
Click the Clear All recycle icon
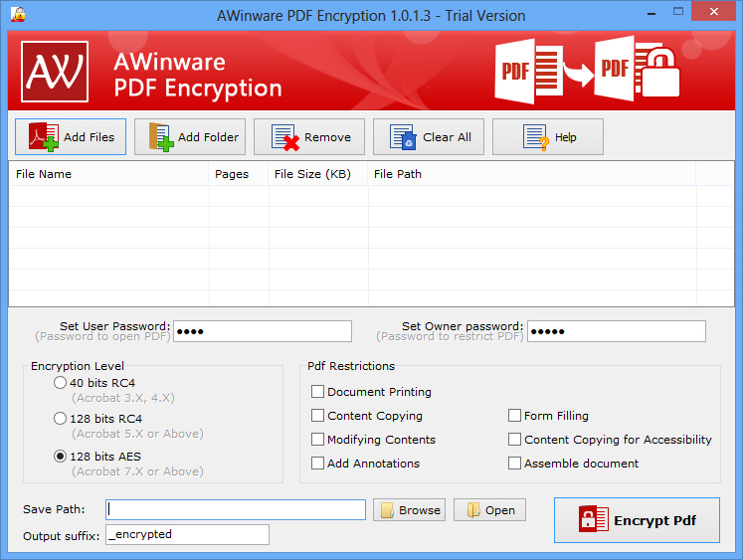[403, 137]
